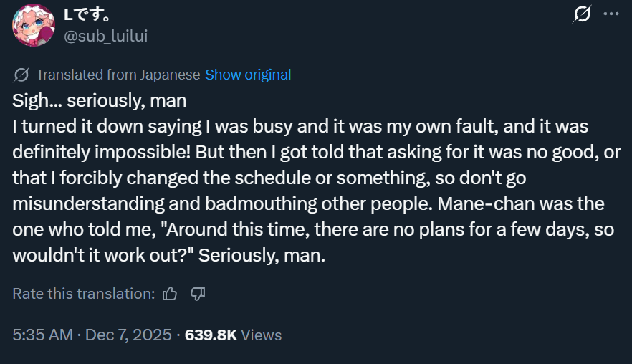View post analytics via '639.8K' count
The image size is (632, 364).
pos(211,335)
